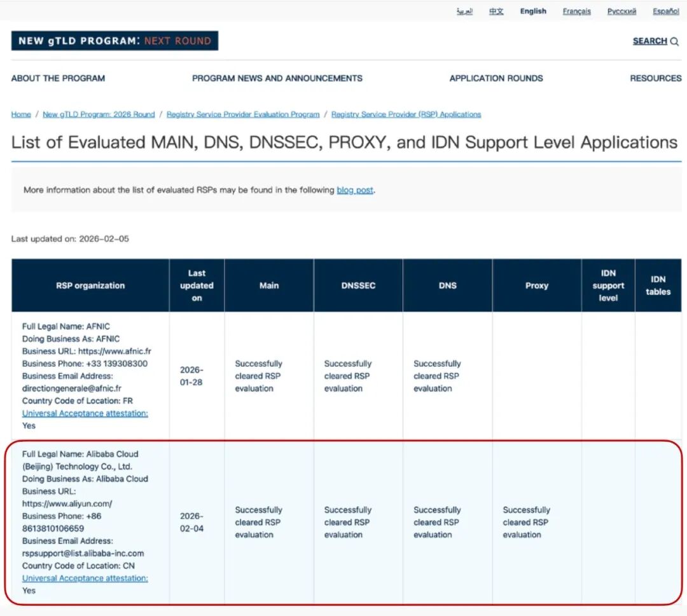
Task: Switch language to Español
Action: (x=666, y=11)
